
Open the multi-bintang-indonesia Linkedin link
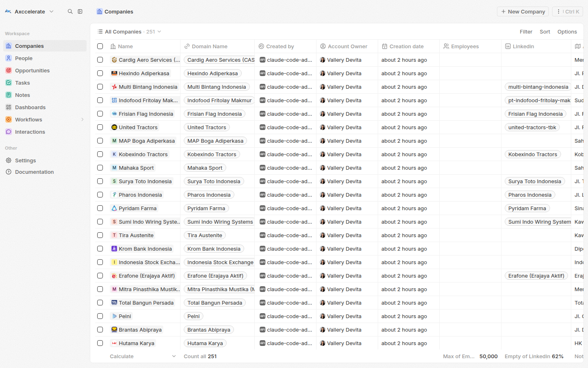click(x=538, y=87)
